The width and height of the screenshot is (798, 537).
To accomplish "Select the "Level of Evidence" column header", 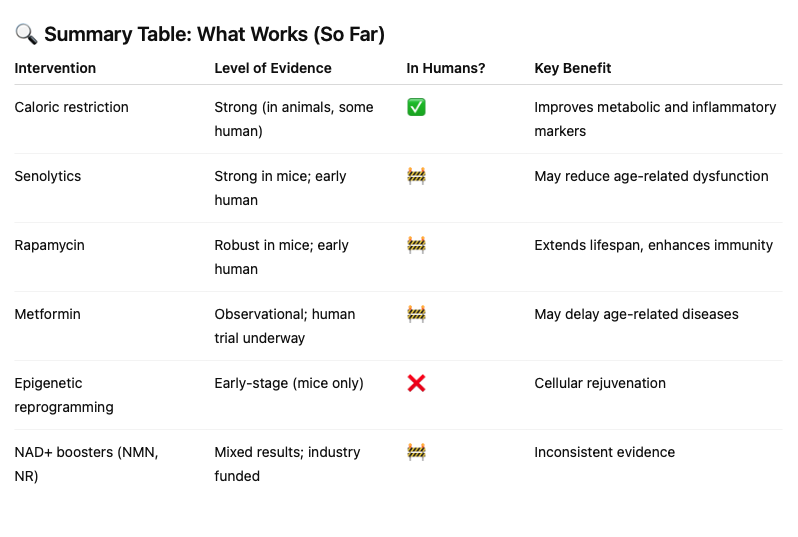I will (x=273, y=68).
